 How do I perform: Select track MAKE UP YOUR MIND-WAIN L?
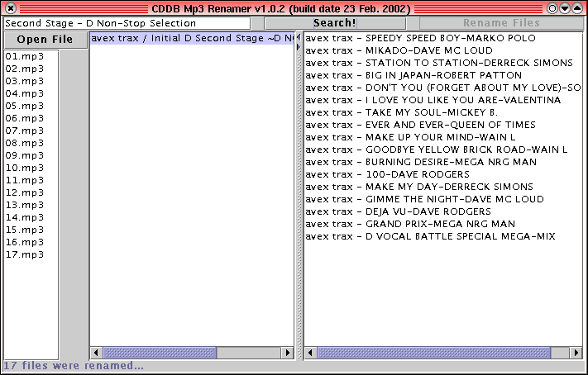[443, 137]
